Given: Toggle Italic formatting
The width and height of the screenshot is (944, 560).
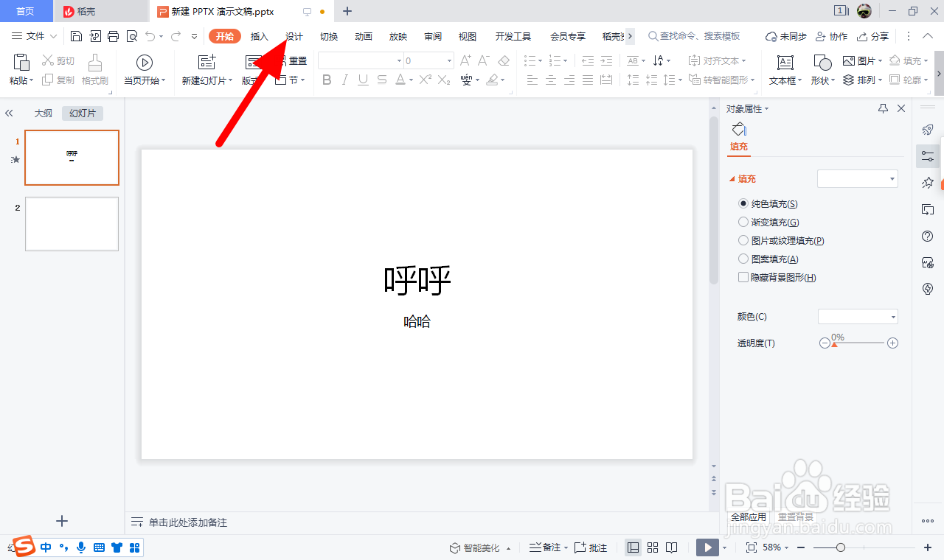Looking at the screenshot, I should point(344,80).
